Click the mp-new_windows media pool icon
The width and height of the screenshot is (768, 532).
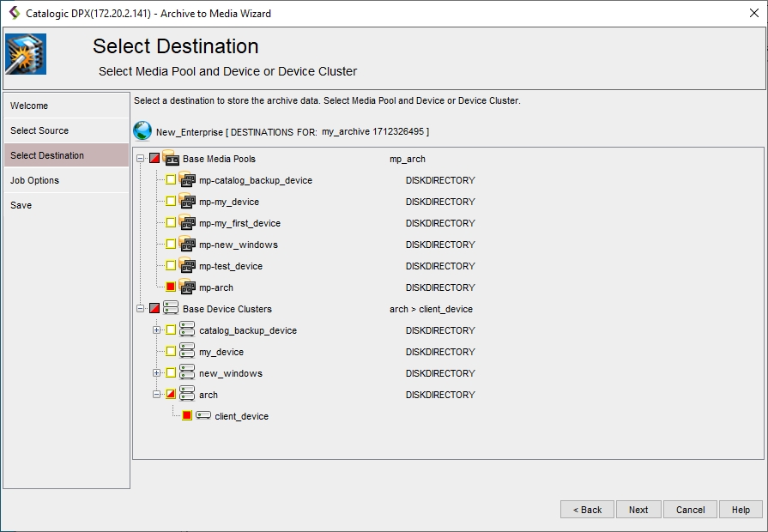(x=187, y=245)
